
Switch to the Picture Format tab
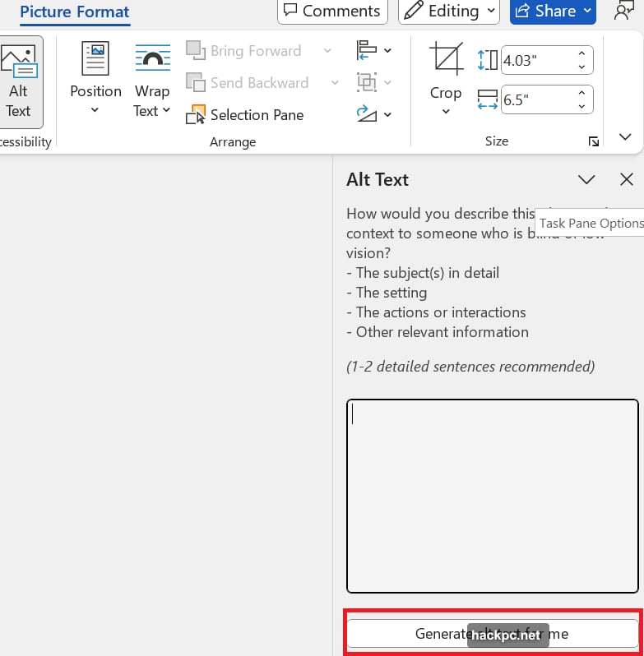[74, 12]
